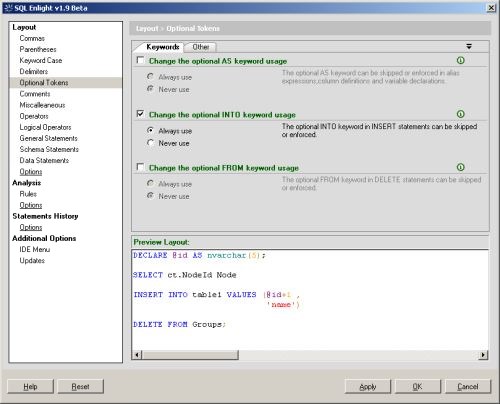The image size is (500, 404).
Task: Select Never use for INTO keyword
Action: 150,143
